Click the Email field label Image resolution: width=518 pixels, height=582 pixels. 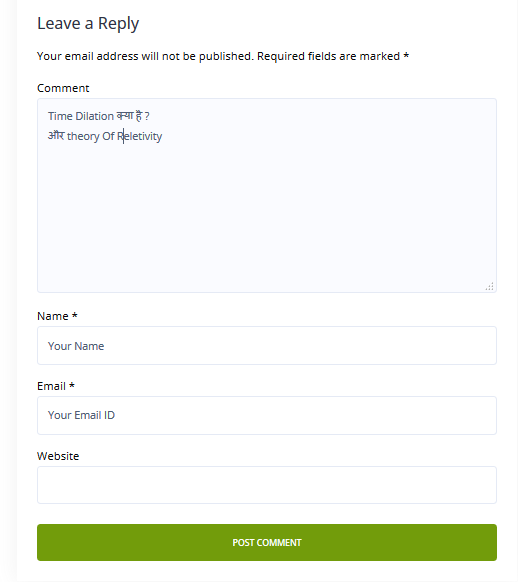coord(51,386)
